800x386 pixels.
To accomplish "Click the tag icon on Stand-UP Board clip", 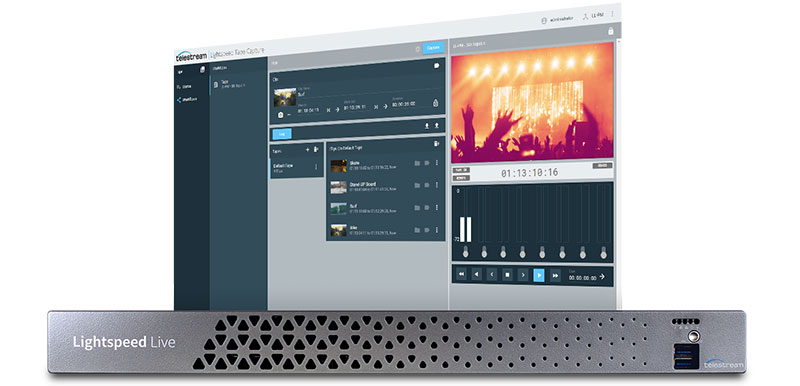I will tap(427, 186).
